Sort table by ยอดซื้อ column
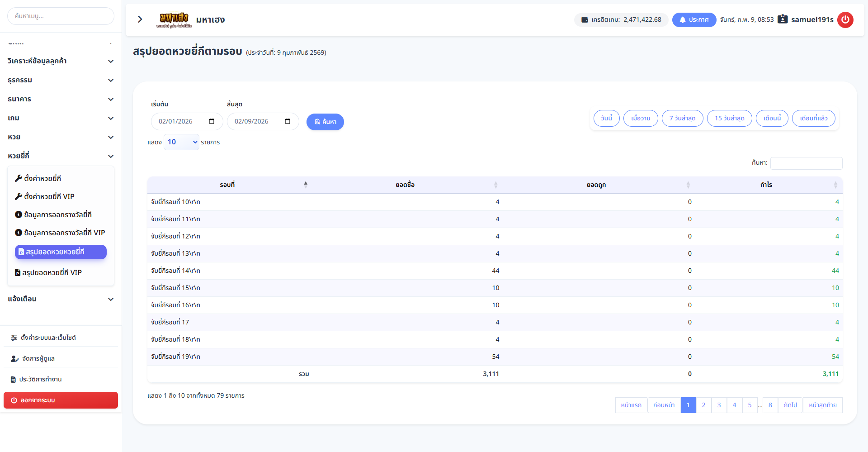 tap(405, 185)
